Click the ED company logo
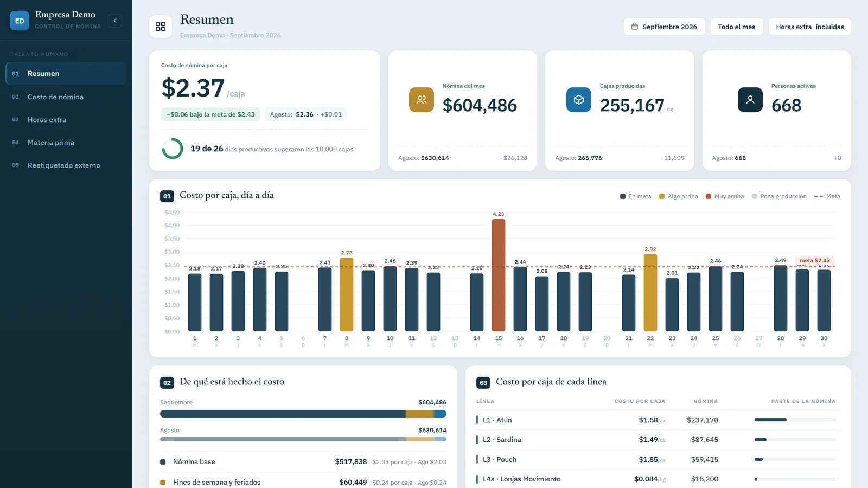This screenshot has width=868, height=488. pos(20,21)
